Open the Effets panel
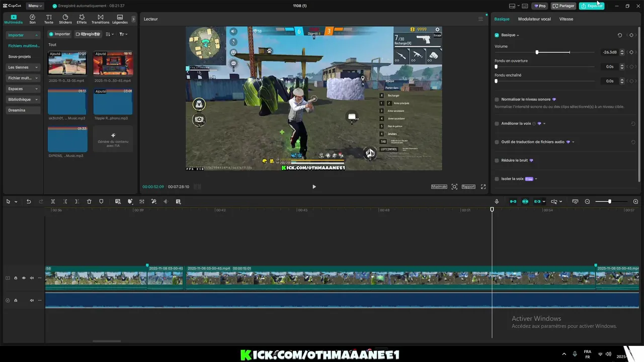 [82, 19]
